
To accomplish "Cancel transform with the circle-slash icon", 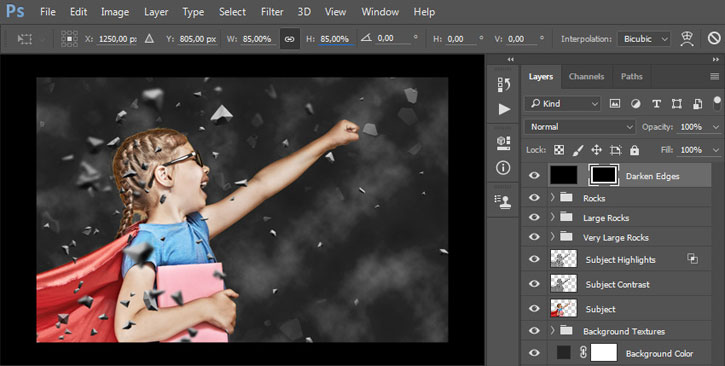I will (x=714, y=39).
